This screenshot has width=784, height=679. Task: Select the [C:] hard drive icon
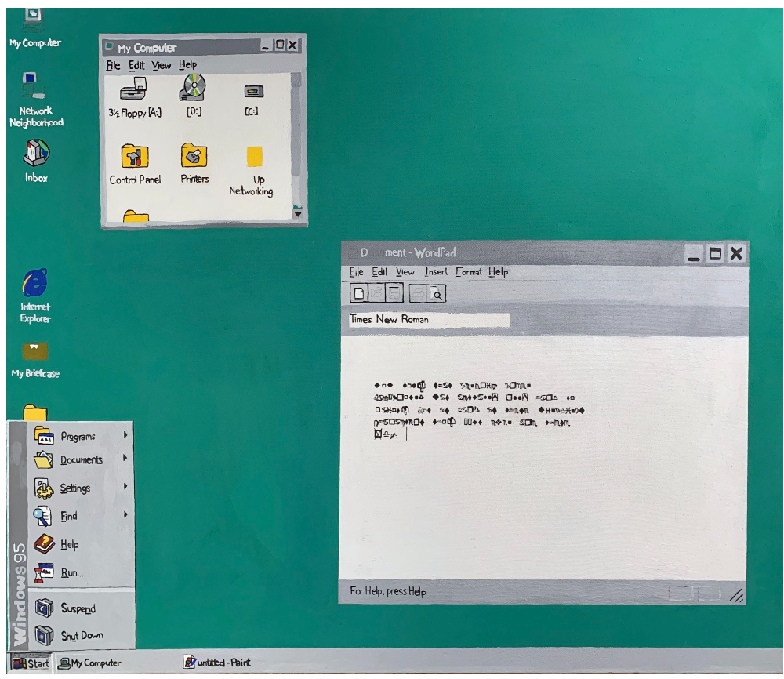(252, 100)
